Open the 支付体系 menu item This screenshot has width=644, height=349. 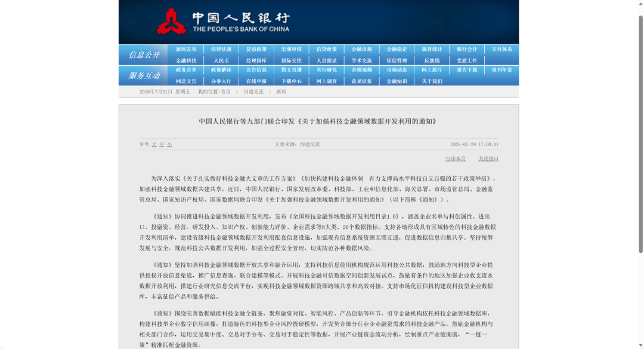pos(502,50)
